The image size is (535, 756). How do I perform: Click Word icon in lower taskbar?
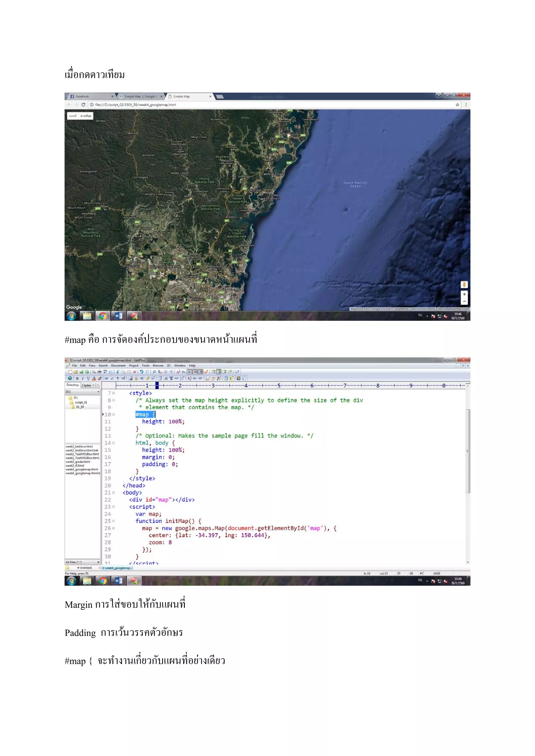coord(118,581)
